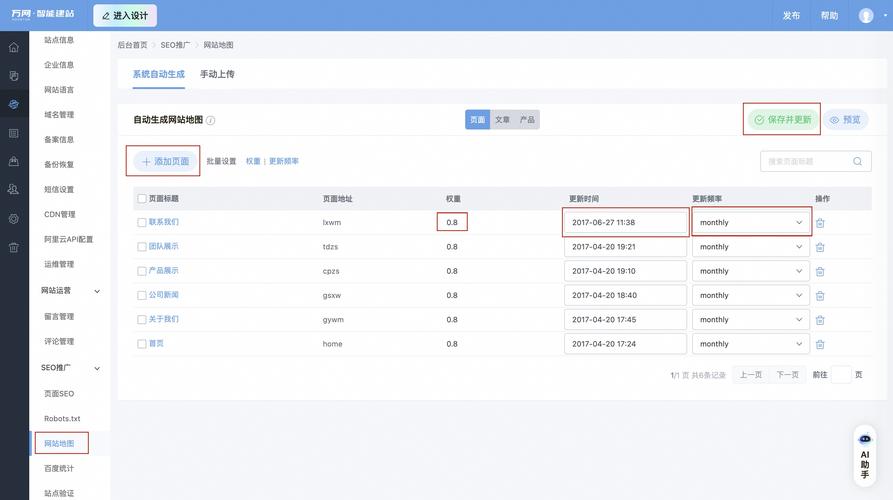Check the 团队展示 row checkbox

click(x=142, y=246)
